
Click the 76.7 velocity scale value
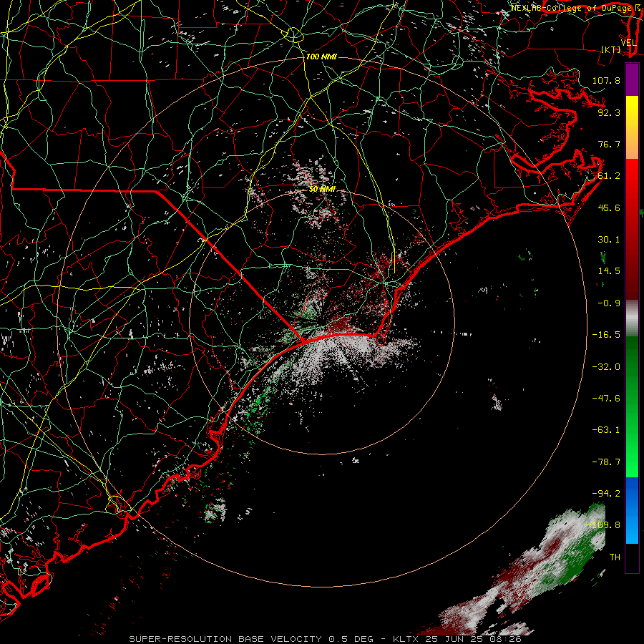tap(609, 144)
